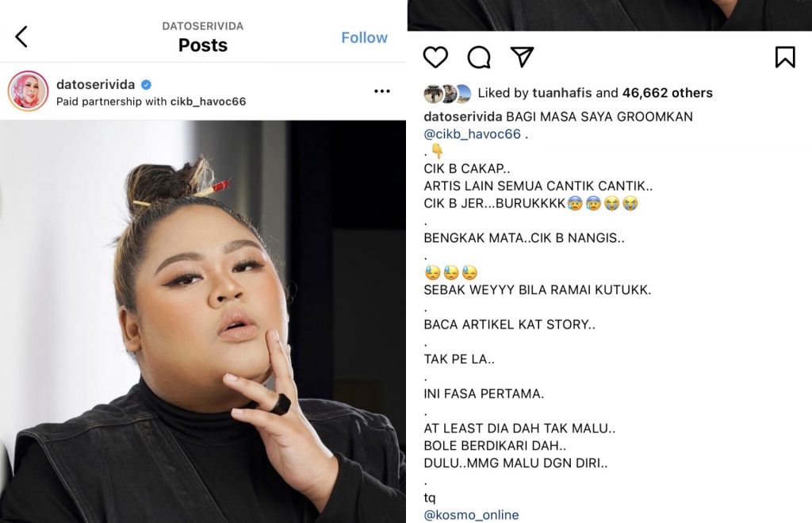Tap the main post photo
Screen dimensions: 812x523
(x=203, y=321)
